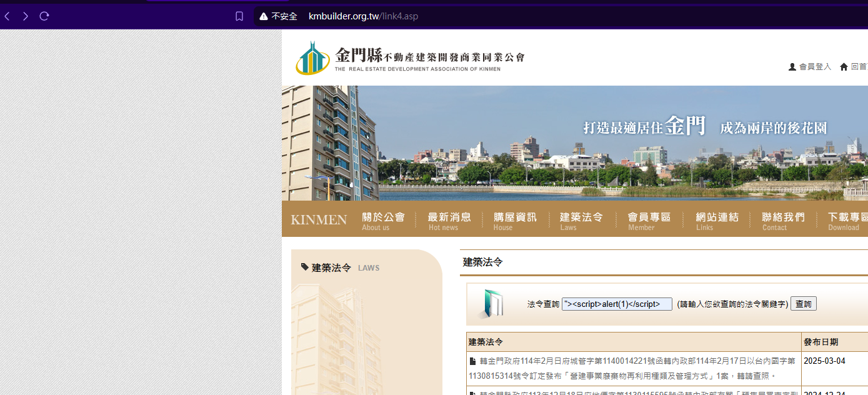Click the KINMEN text in the nav bar

319,219
